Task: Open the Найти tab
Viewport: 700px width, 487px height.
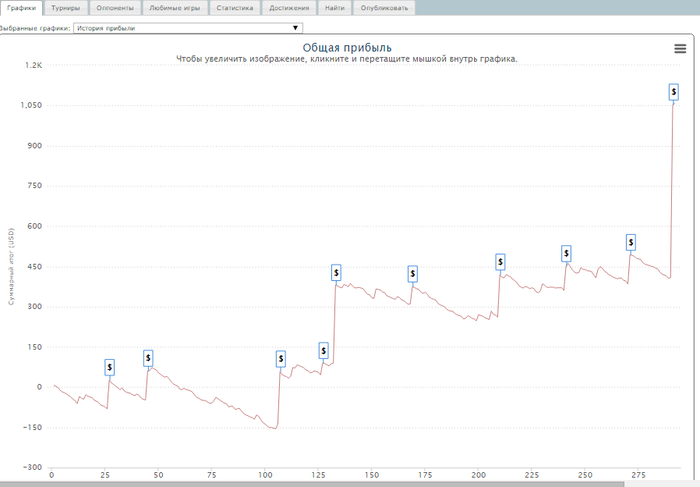Action: (335, 8)
